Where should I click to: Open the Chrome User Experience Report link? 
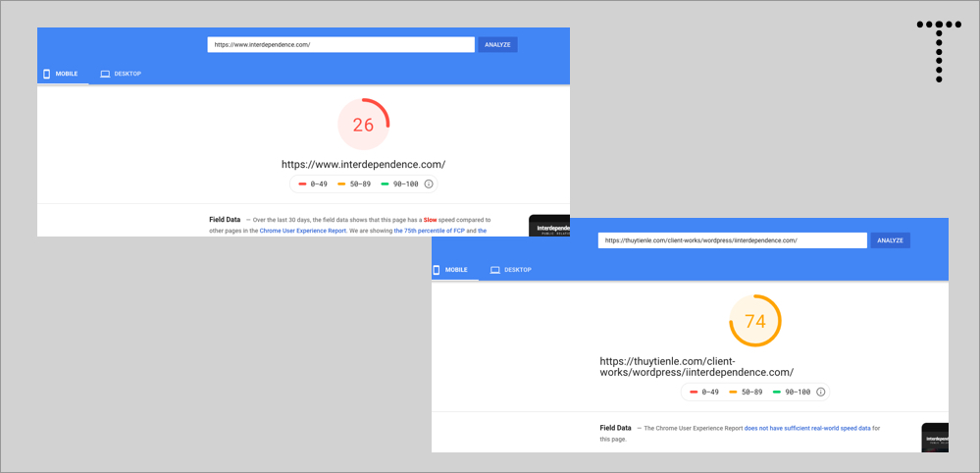point(302,231)
